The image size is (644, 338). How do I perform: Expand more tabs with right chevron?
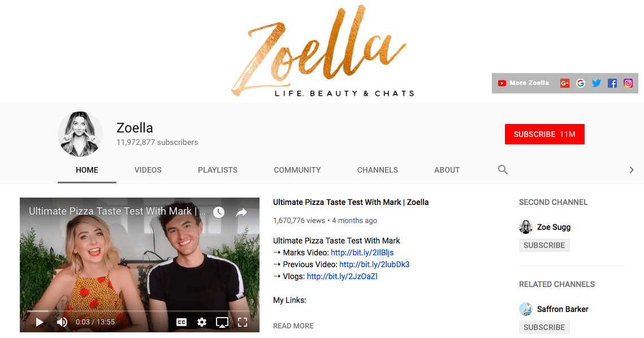pyautogui.click(x=631, y=170)
